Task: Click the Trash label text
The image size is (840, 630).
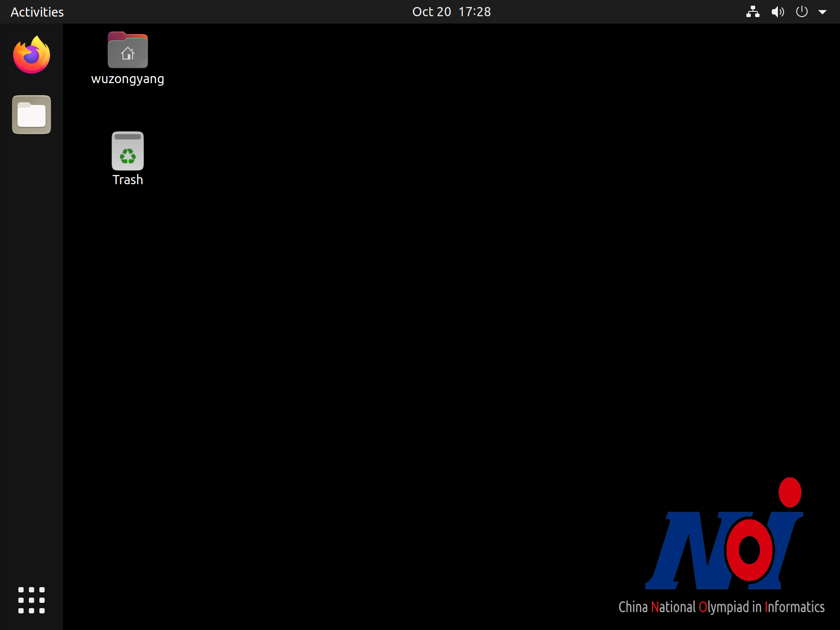Action: click(128, 180)
